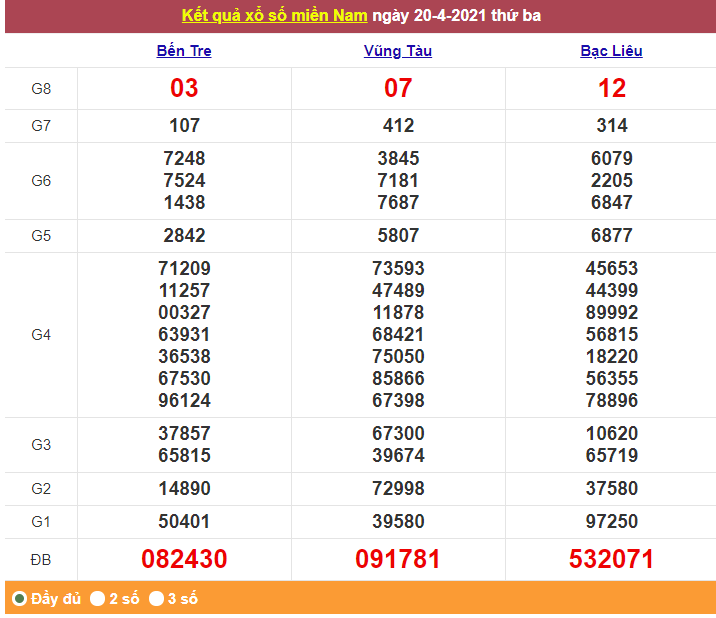Click Bạc Liêu special prize 532071
This screenshot has height=618, width=716.
coord(611,559)
